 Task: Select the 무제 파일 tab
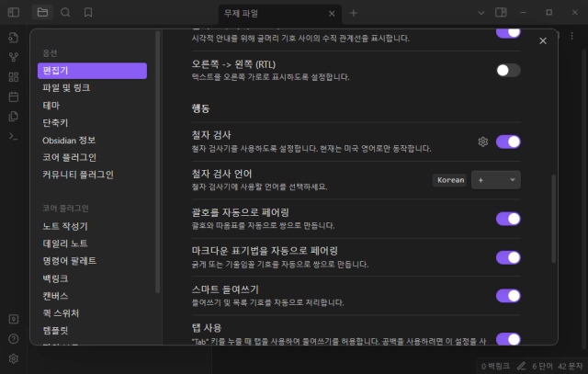(279, 14)
